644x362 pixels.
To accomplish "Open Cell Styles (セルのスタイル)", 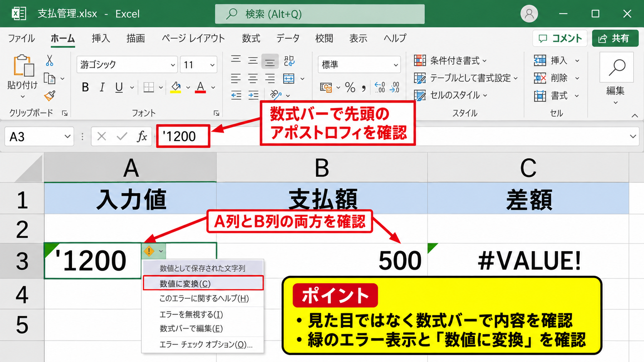I will (x=451, y=95).
